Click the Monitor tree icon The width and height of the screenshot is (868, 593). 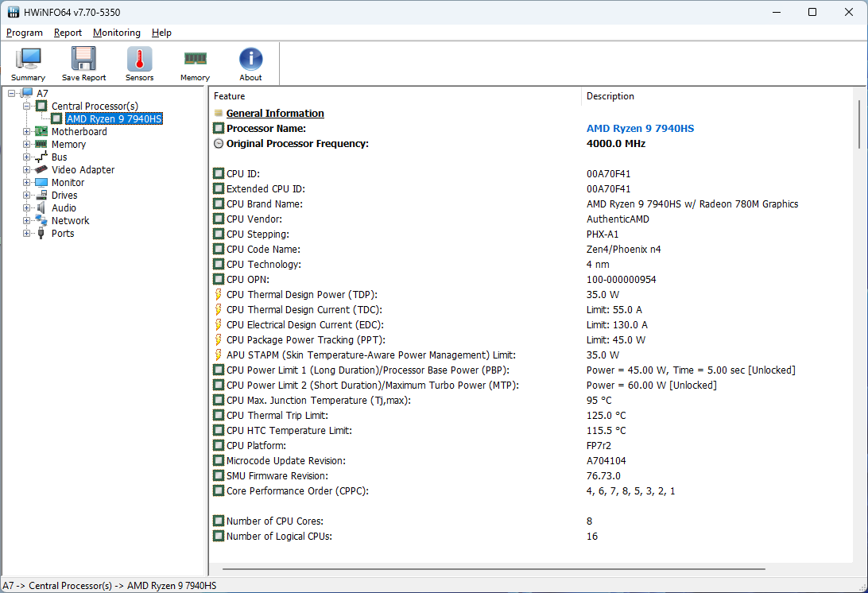(x=41, y=182)
